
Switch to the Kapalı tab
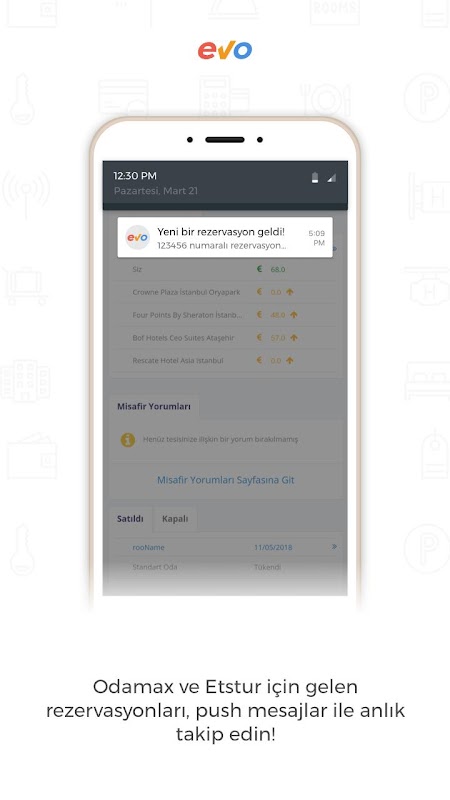[x=175, y=518]
